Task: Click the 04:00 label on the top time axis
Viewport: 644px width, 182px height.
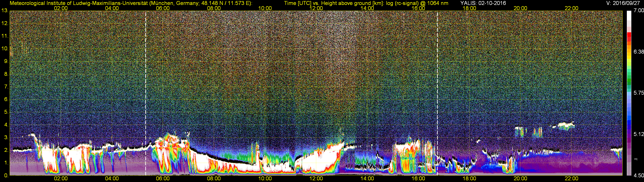Action: click(x=112, y=8)
